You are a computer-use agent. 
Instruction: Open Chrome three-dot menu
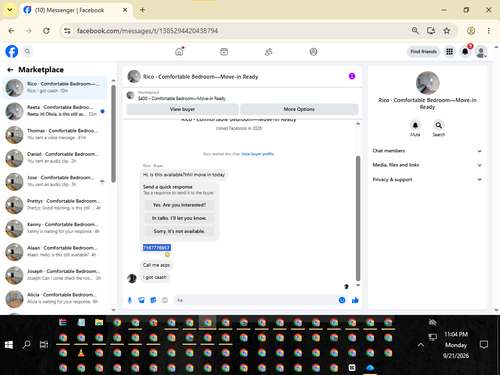(489, 31)
